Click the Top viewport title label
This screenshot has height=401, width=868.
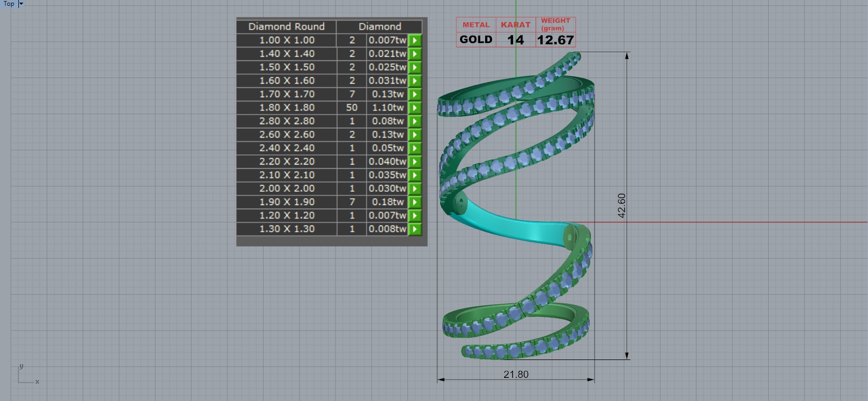point(9,4)
